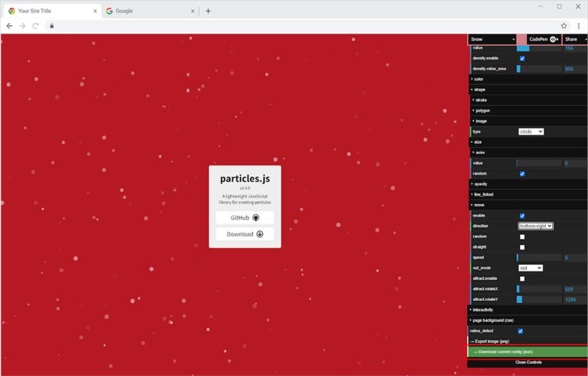Viewport: 588px width, 376px height.
Task: Click the browser reload icon
Action: pyautogui.click(x=36, y=26)
